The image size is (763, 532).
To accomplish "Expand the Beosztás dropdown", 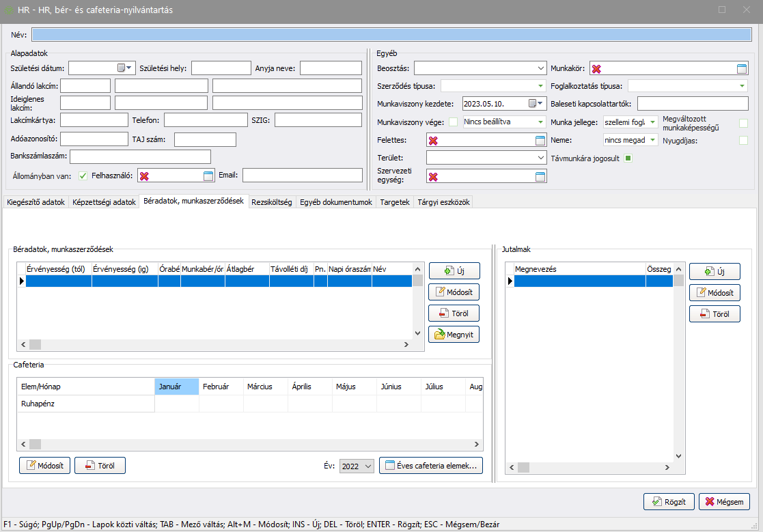I will 541,68.
